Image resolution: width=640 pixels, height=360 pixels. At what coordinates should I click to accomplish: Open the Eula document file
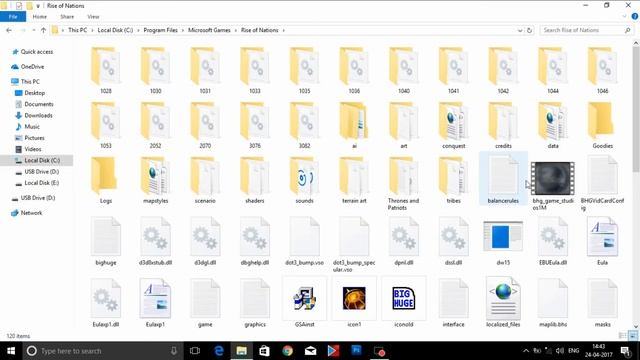click(x=602, y=241)
